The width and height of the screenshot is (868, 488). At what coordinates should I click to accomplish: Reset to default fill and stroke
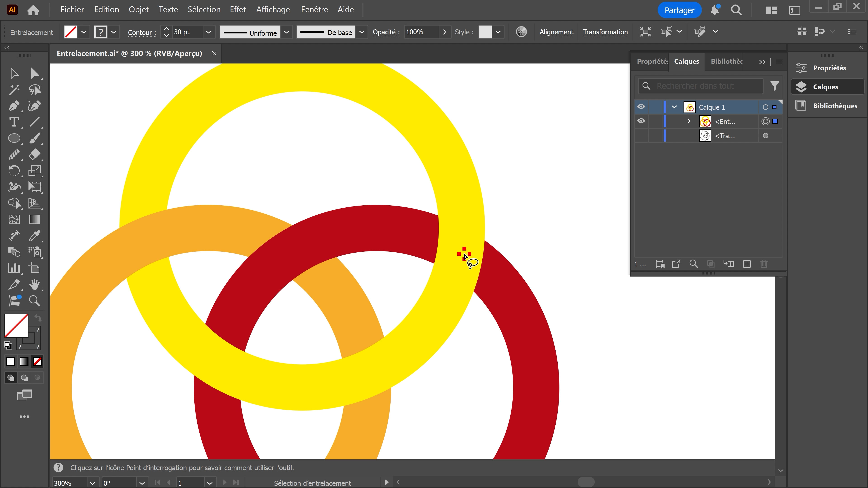point(8,345)
